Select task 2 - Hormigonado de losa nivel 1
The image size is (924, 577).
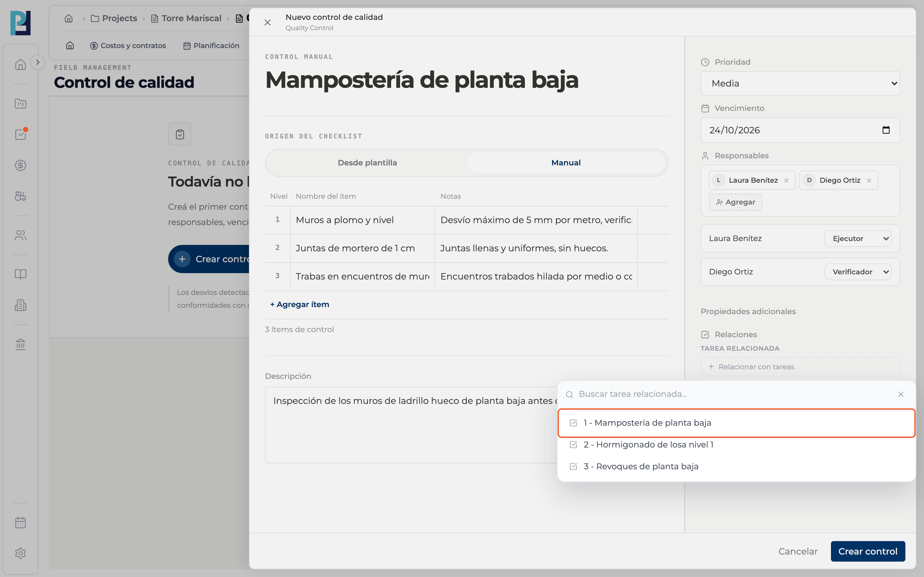click(737, 445)
